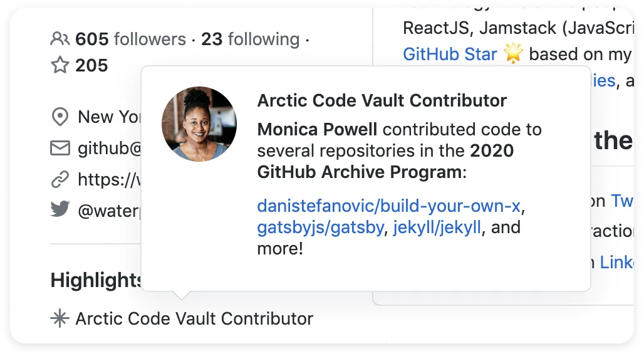Click the Twitter bird icon

[60, 209]
